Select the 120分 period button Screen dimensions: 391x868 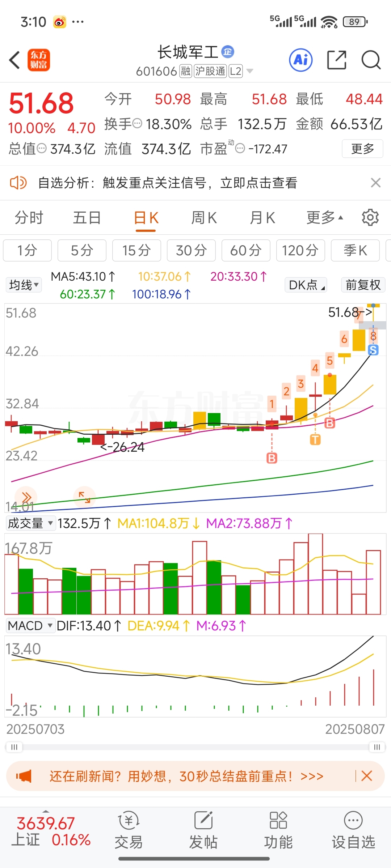point(300,250)
